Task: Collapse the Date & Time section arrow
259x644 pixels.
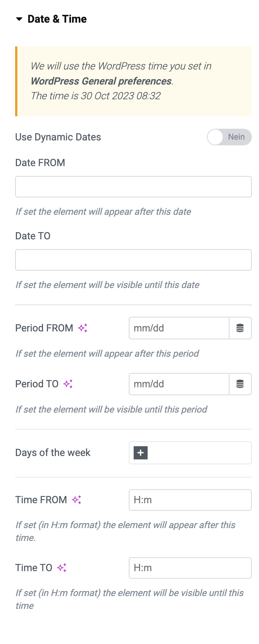Action: 19,19
